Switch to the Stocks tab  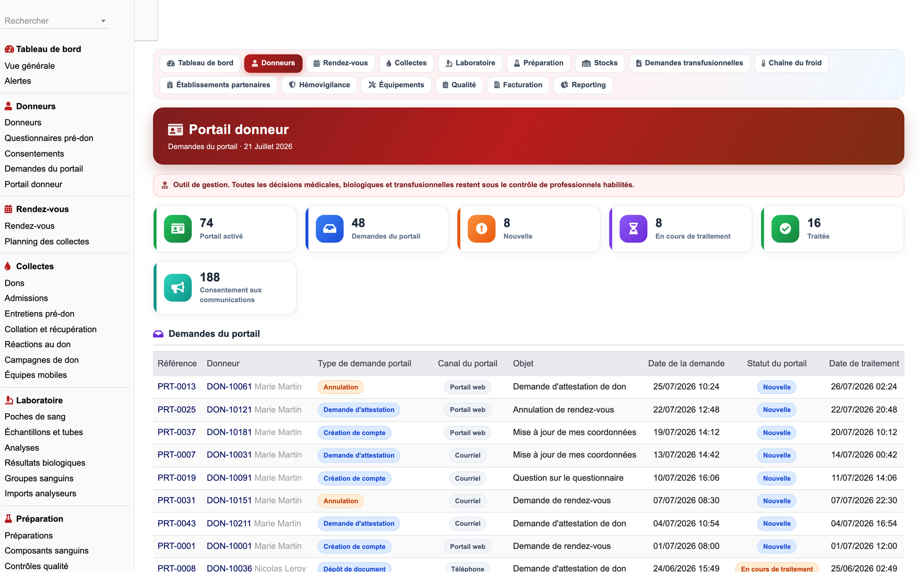(x=600, y=63)
